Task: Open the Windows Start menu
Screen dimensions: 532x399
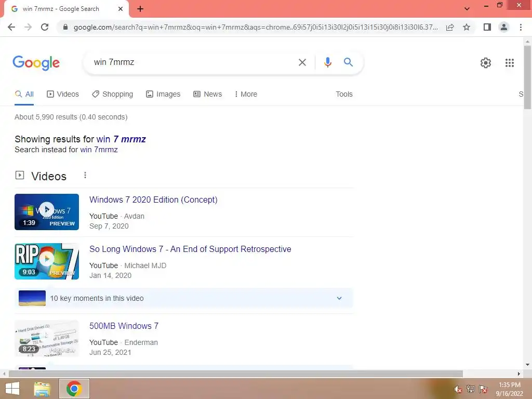Action: tap(12, 389)
